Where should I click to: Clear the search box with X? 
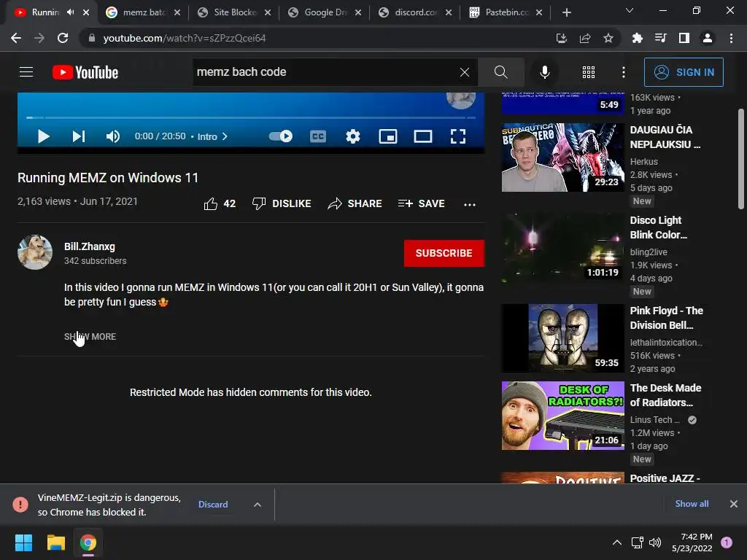point(465,72)
